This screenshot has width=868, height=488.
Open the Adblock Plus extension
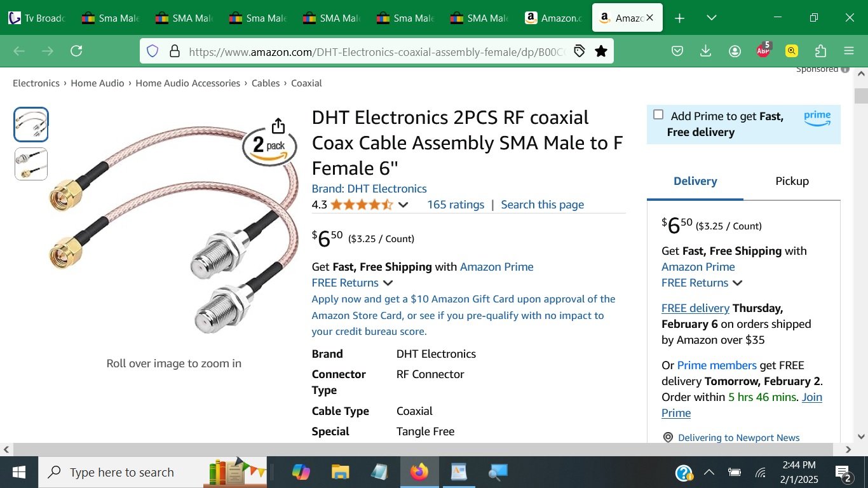763,50
